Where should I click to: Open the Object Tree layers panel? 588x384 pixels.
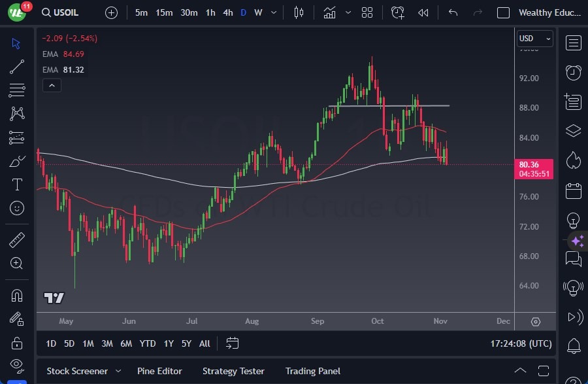click(x=573, y=130)
